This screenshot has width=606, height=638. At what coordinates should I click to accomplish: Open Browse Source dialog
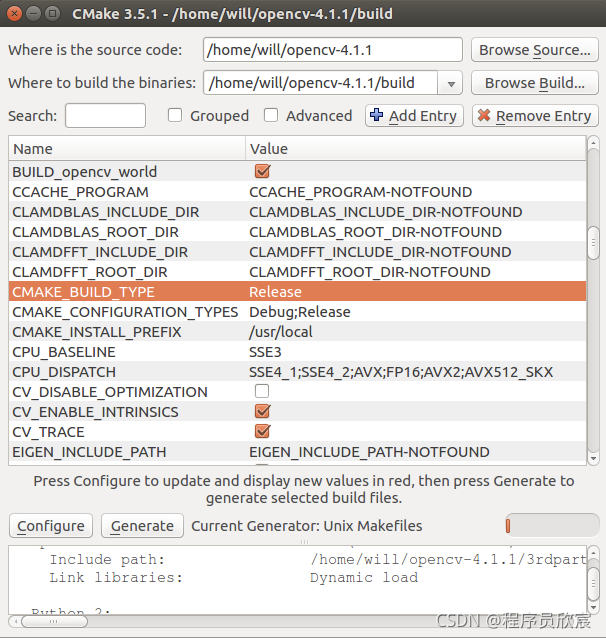[x=534, y=50]
